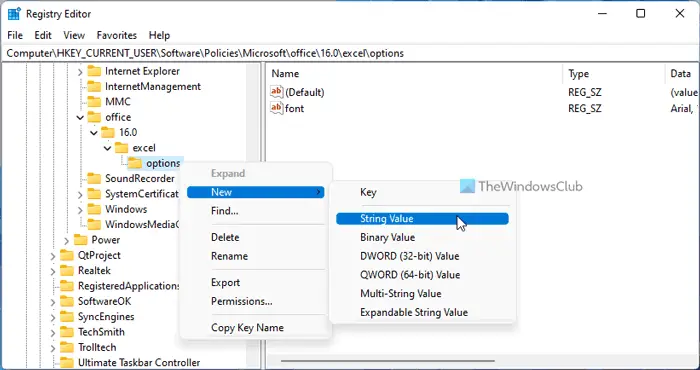Expand the TechSmith key
Viewport: 700px width, 370px height.
click(53, 332)
